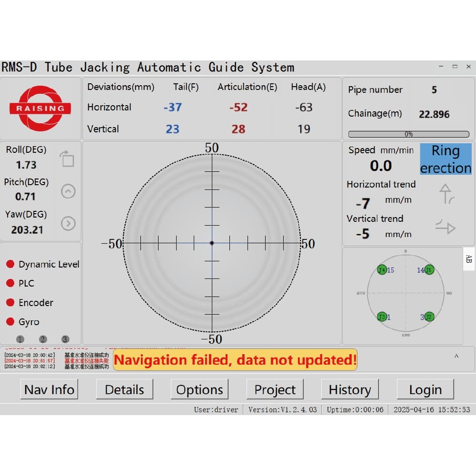Click the chainage progress bar at 0%
The width and height of the screenshot is (476, 476).
click(x=408, y=134)
